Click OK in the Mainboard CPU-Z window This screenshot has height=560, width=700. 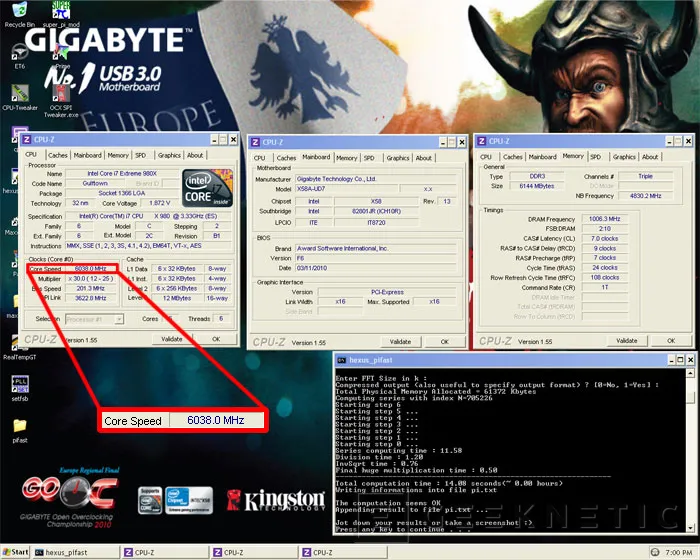[445, 342]
